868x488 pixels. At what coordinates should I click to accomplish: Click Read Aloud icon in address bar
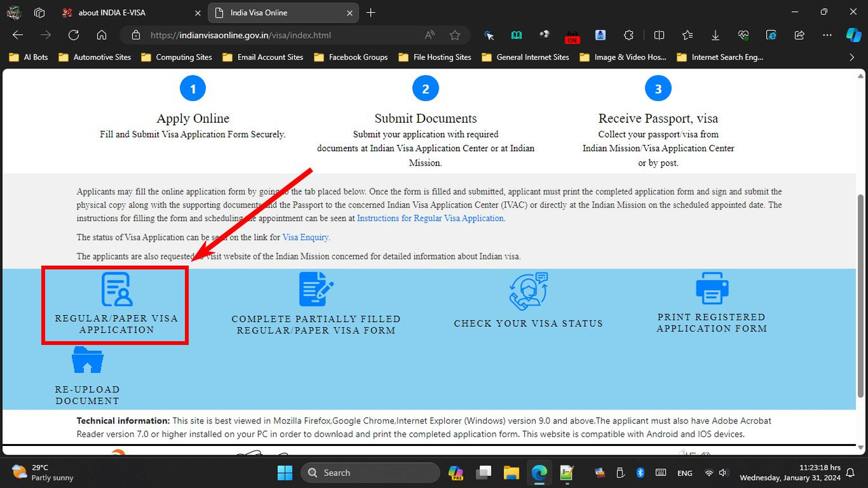[x=430, y=35]
